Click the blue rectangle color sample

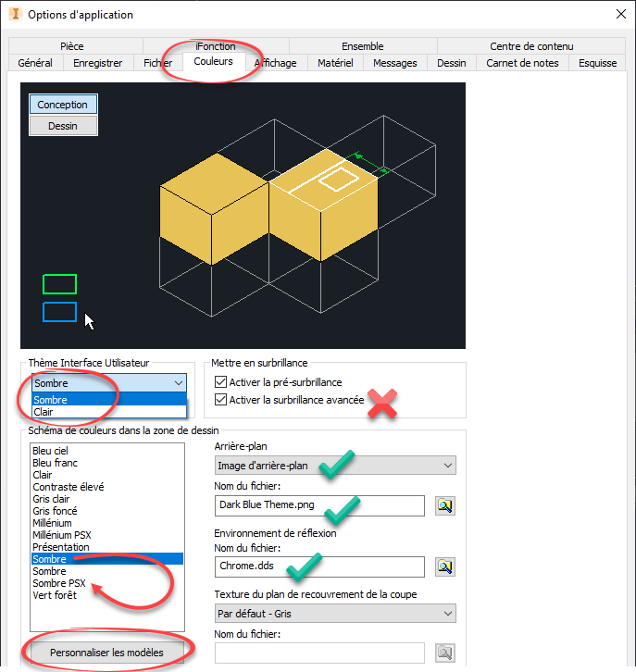point(59,312)
